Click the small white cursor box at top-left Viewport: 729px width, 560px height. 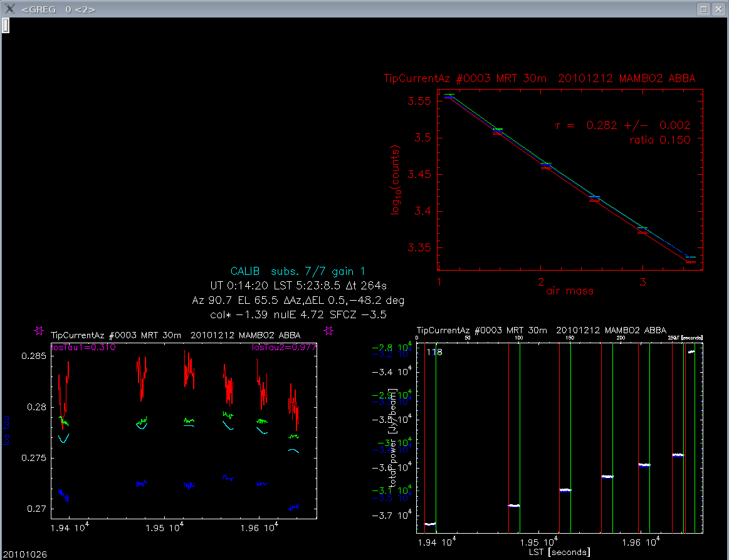pyautogui.click(x=4, y=24)
